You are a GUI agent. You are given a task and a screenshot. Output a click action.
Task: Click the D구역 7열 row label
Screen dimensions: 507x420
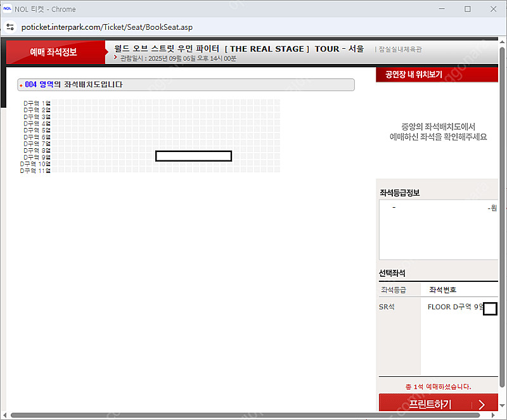(x=37, y=144)
